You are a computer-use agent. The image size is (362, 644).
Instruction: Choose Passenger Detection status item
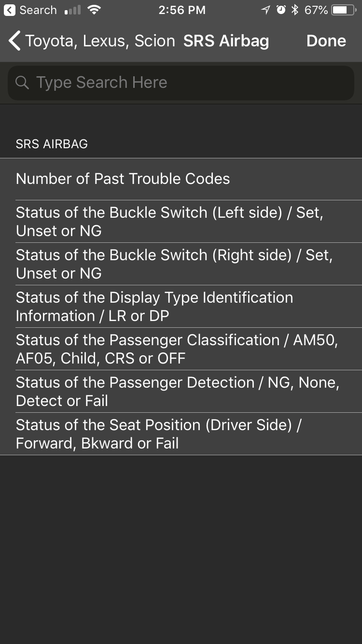(181, 392)
